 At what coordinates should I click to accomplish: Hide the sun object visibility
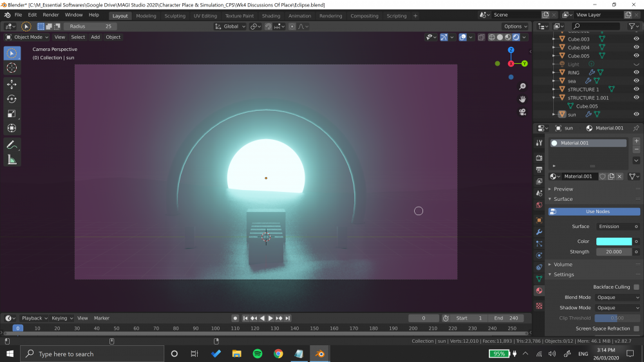click(636, 114)
